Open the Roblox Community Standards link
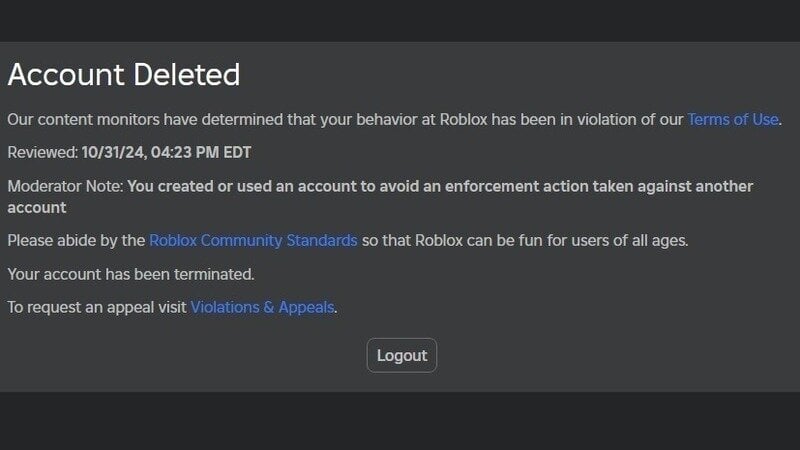 (x=253, y=240)
